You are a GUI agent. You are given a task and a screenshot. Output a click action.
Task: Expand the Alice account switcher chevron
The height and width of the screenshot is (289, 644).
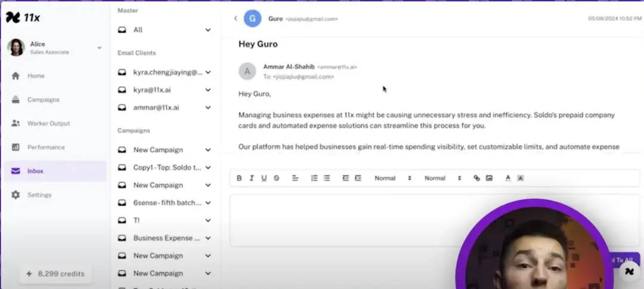point(100,48)
